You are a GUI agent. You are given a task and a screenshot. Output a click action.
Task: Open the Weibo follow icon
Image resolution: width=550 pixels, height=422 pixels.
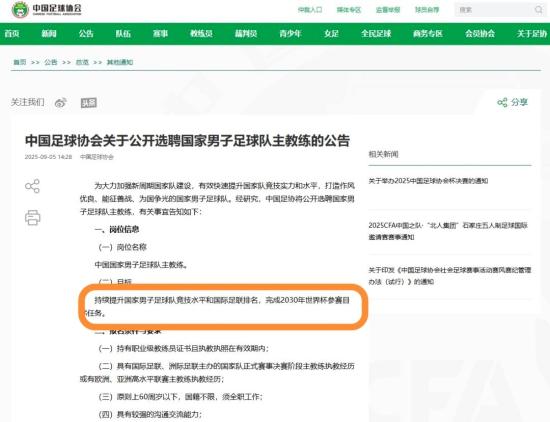61,102
